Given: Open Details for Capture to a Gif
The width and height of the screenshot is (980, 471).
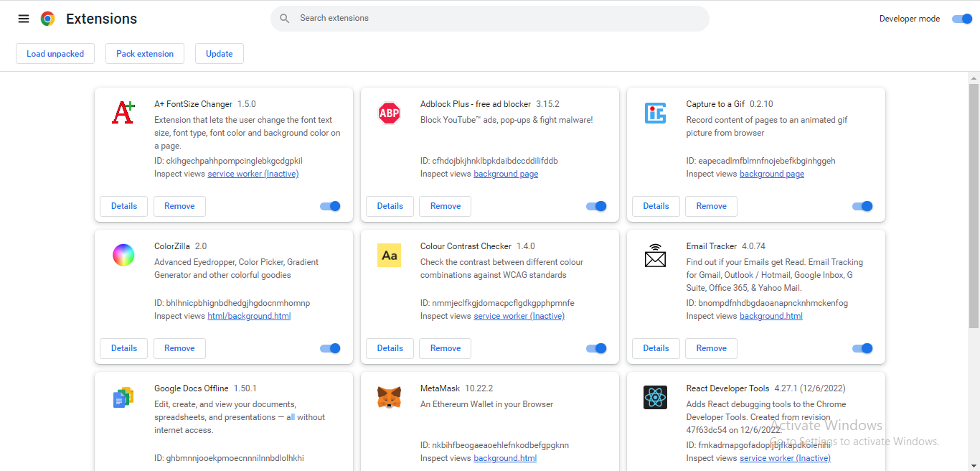Looking at the screenshot, I should coord(656,206).
